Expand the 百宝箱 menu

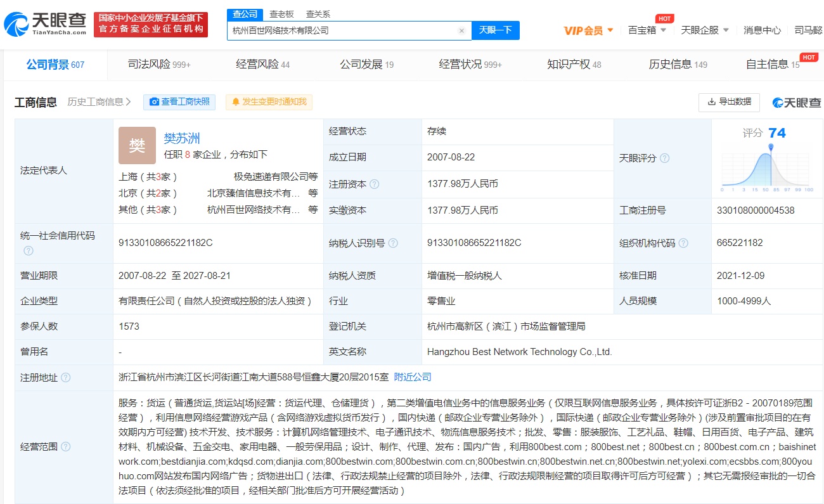point(647,30)
